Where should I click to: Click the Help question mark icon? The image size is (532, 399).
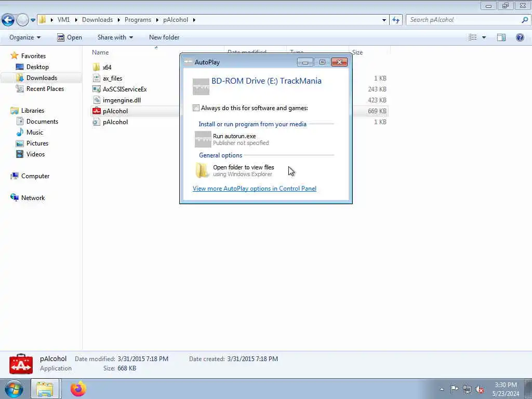tap(520, 37)
